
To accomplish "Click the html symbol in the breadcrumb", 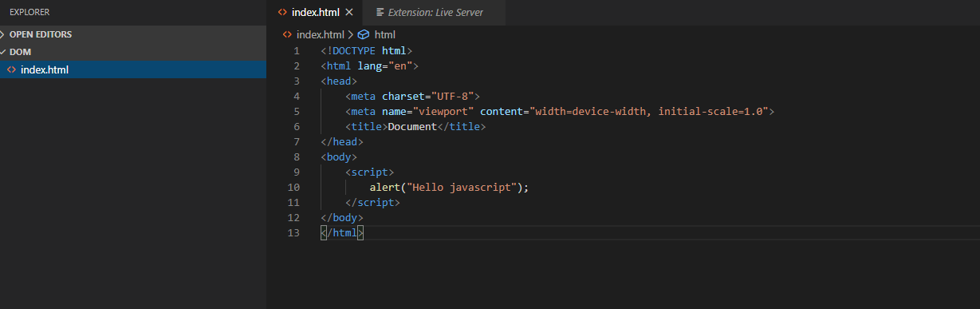I will (385, 34).
